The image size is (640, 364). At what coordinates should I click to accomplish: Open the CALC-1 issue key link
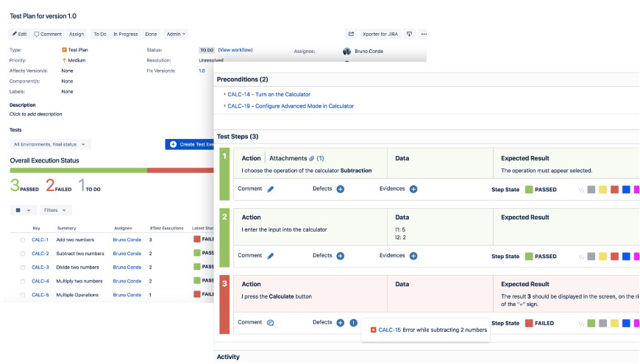click(x=40, y=240)
